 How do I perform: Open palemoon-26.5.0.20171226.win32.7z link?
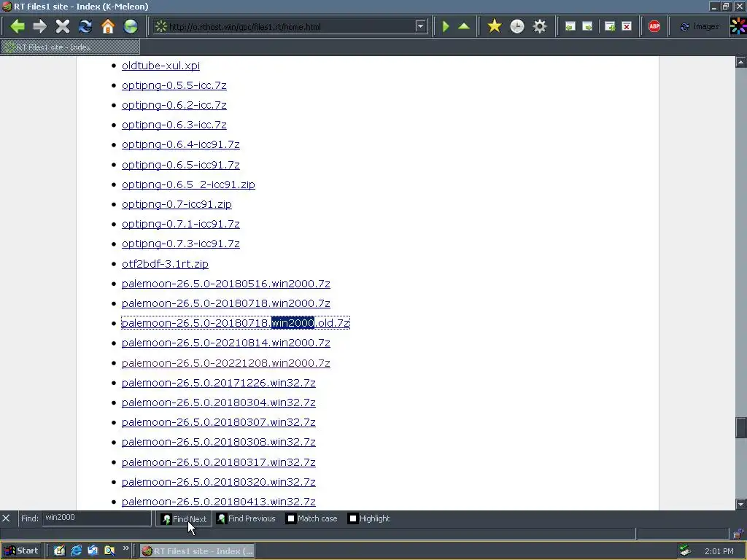[x=219, y=383]
